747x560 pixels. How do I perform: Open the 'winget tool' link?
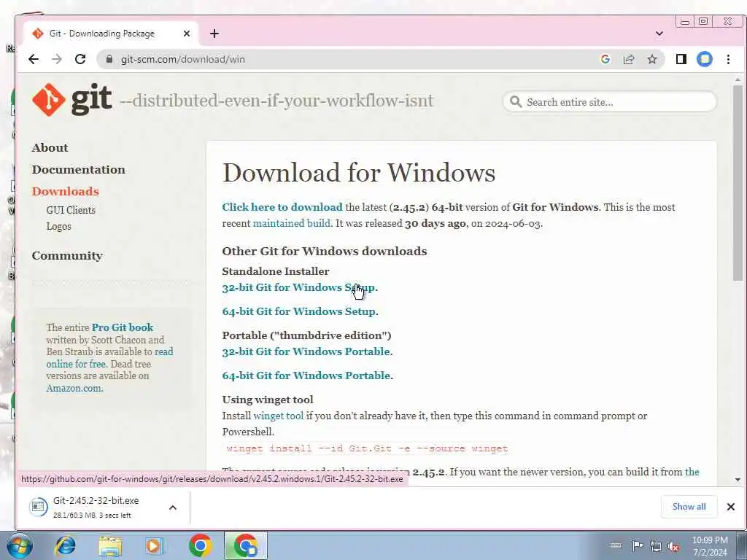(278, 416)
